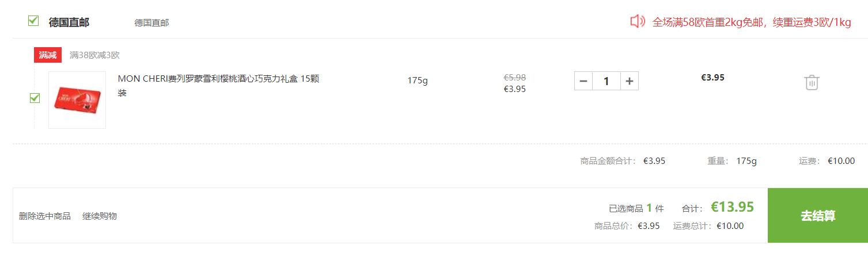Click 继续购物 to continue shopping
This screenshot has height=264, width=868.
pos(100,216)
